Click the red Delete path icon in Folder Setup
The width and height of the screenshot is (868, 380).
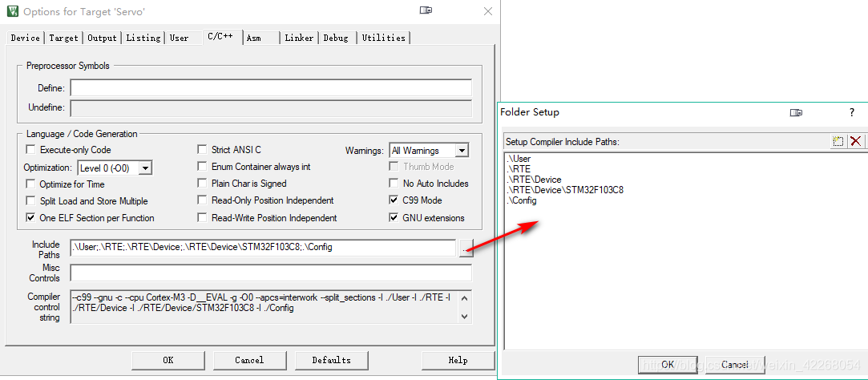pyautogui.click(x=855, y=141)
